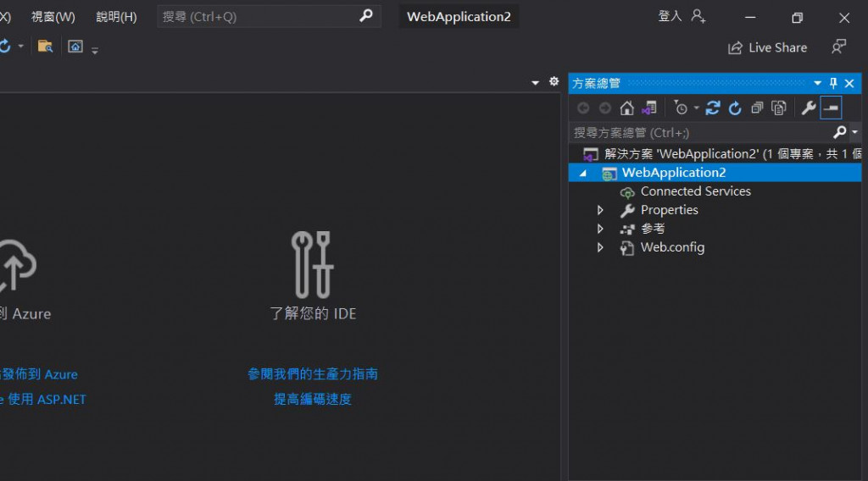Image resolution: width=868 pixels, height=481 pixels.
Task: Open pending changes filter dropdown arrow
Action: 697,108
